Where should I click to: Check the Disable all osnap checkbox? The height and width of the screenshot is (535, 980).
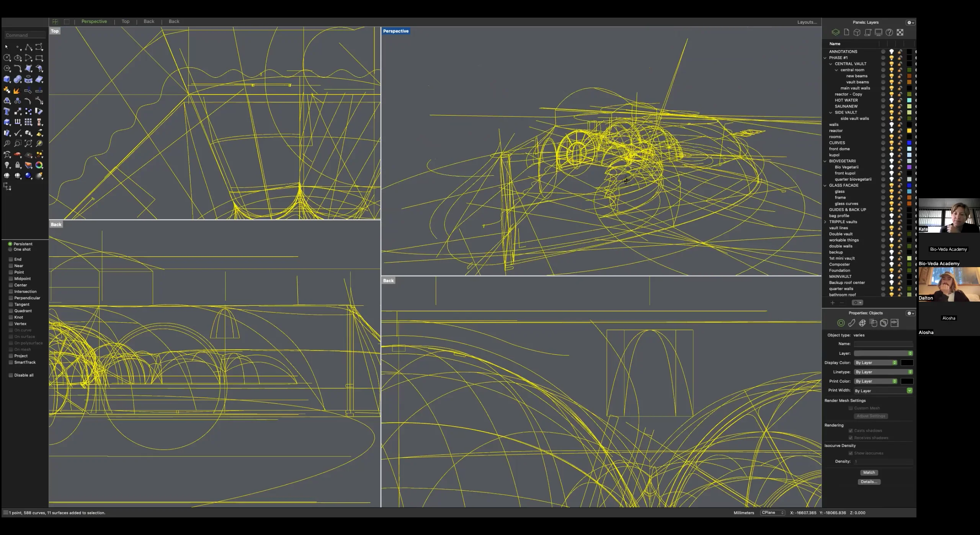tap(11, 375)
